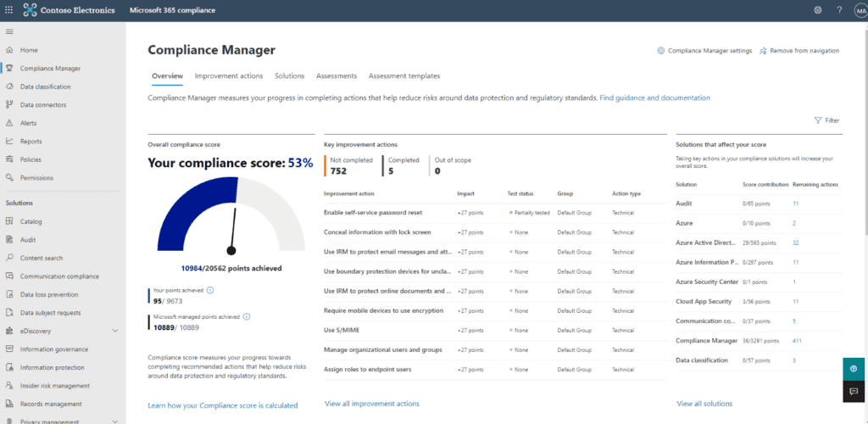Click the Data classification icon
This screenshot has height=424, width=868.
click(x=9, y=86)
